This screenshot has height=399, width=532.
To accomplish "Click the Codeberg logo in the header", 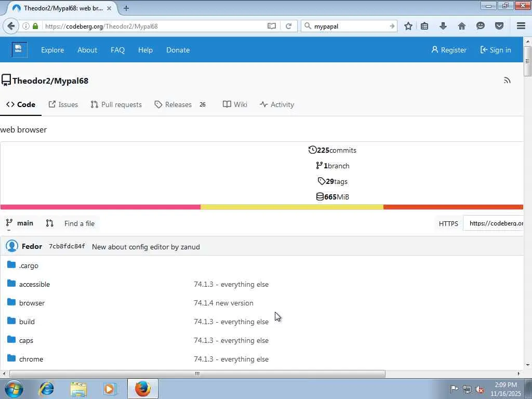I will pyautogui.click(x=19, y=49).
